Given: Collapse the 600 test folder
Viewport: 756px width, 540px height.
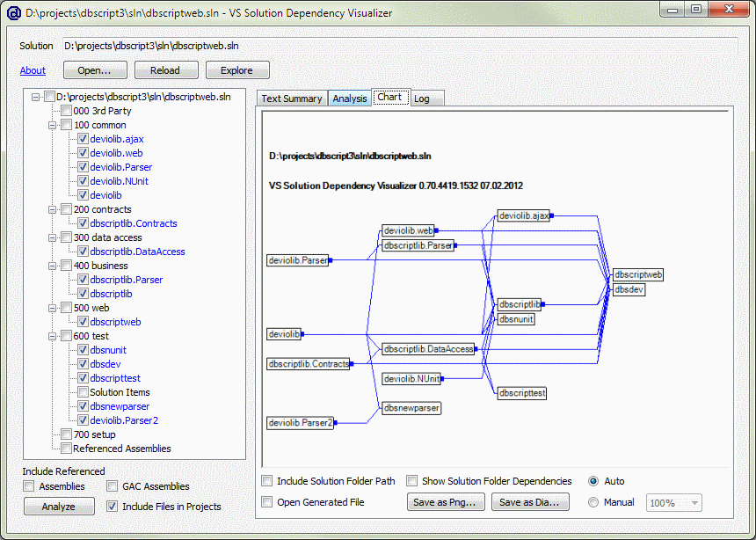Looking at the screenshot, I should coord(53,336).
